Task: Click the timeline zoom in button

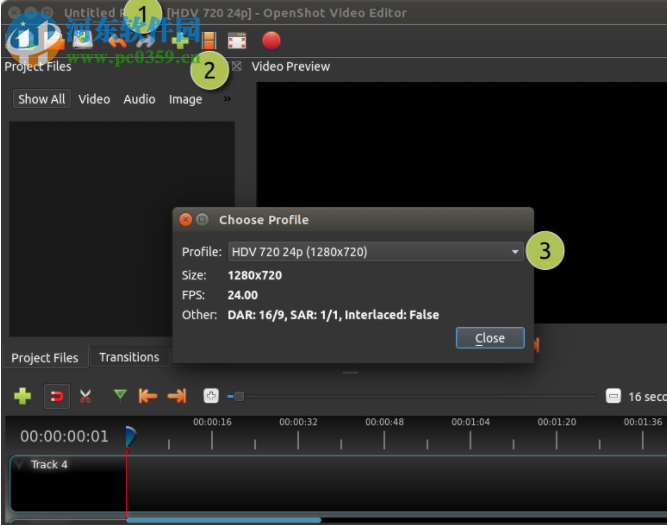Action: [x=211, y=396]
